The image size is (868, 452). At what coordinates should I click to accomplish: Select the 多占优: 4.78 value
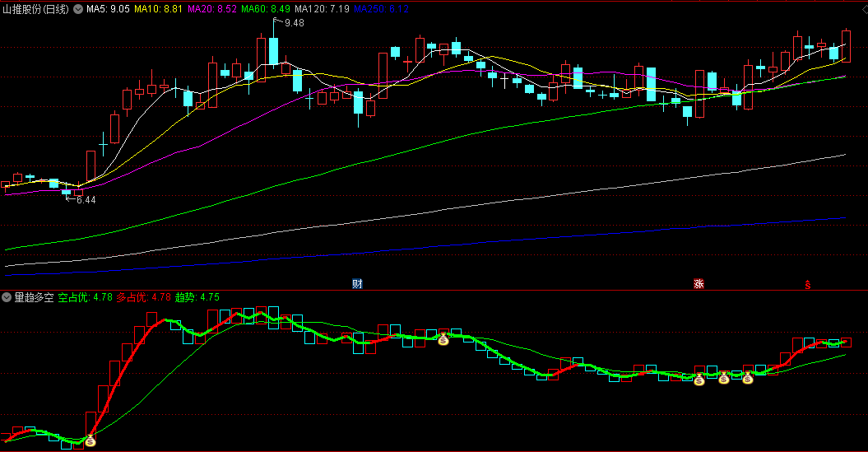[143, 297]
